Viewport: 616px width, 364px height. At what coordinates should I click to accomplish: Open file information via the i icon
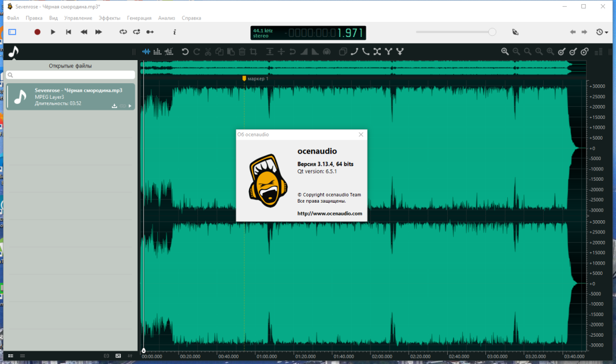[x=174, y=32]
